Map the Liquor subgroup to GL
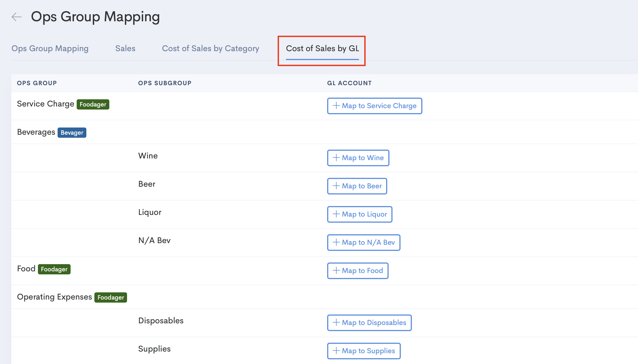Viewport: 638px width, 364px height. pyautogui.click(x=360, y=214)
